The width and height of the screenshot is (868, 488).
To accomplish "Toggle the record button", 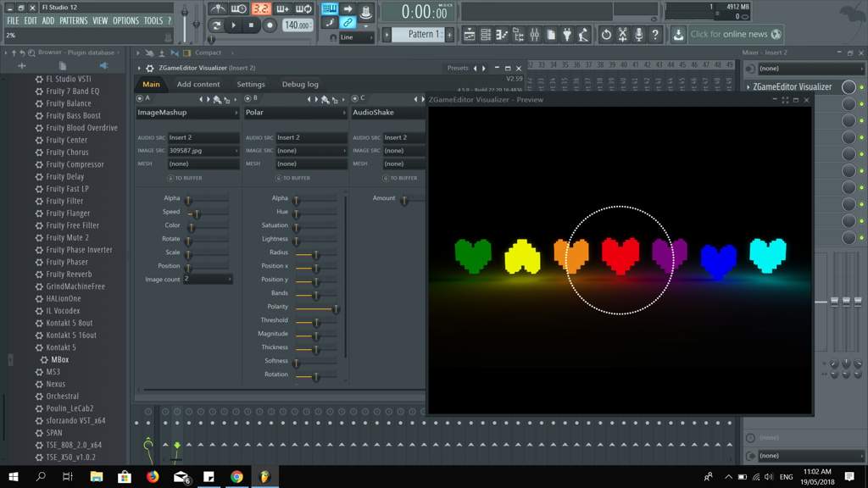I will 270,25.
